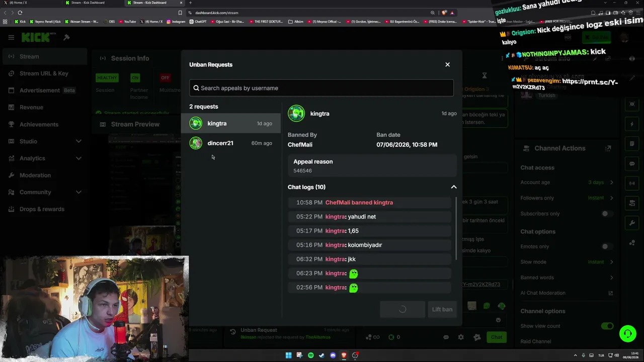Image resolution: width=644 pixels, height=362 pixels.
Task: Open the Advertisement page
Action: (x=44, y=90)
